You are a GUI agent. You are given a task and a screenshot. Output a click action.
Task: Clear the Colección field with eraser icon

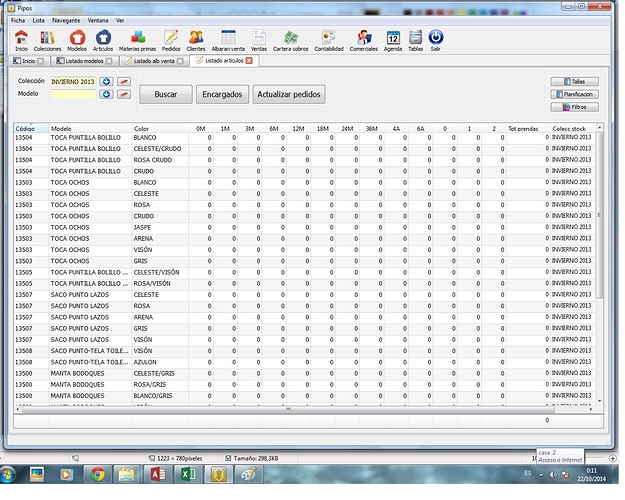point(123,80)
